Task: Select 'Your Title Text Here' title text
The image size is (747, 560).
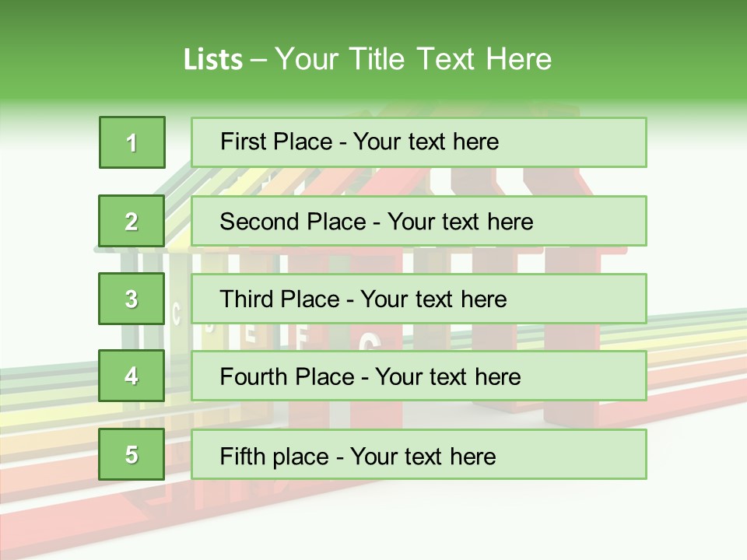Action: 413,59
